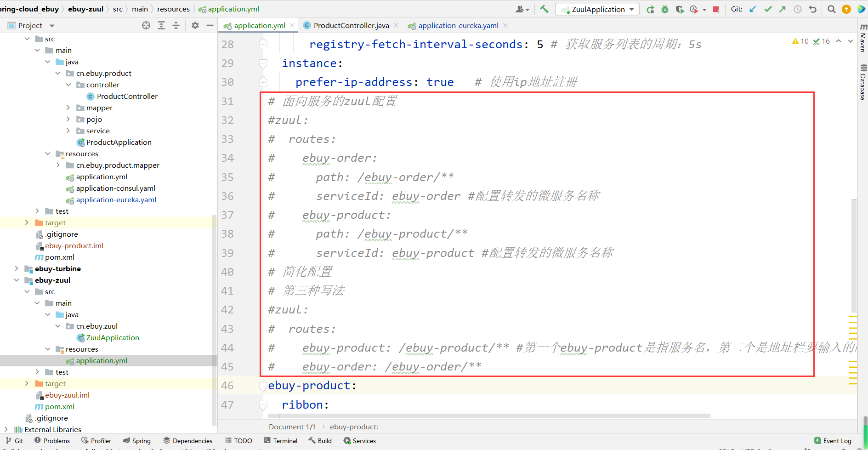Click the warnings count indicator 10
The width and height of the screenshot is (868, 450).
click(800, 41)
